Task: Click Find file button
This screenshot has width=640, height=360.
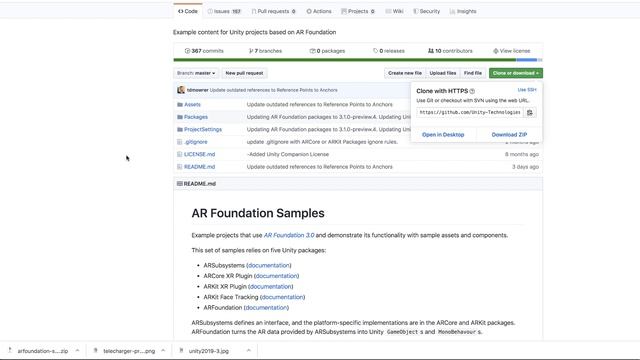Action: click(473, 73)
